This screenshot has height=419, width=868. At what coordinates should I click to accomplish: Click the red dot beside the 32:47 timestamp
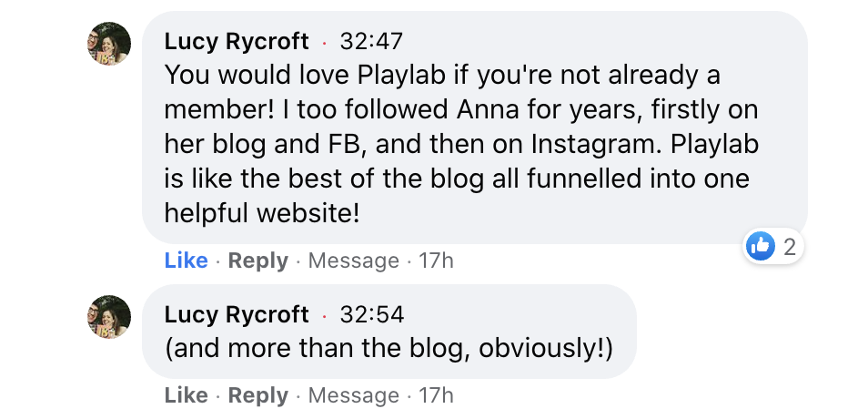(324, 43)
